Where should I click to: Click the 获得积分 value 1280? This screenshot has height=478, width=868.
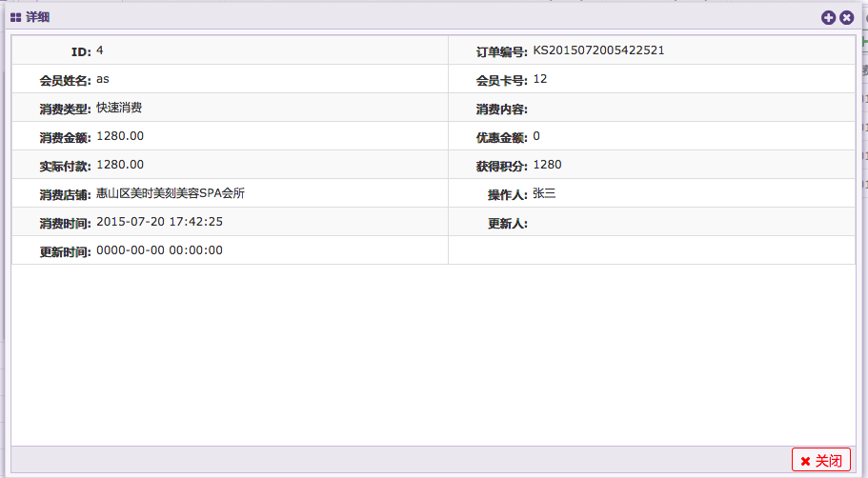pyautogui.click(x=547, y=165)
